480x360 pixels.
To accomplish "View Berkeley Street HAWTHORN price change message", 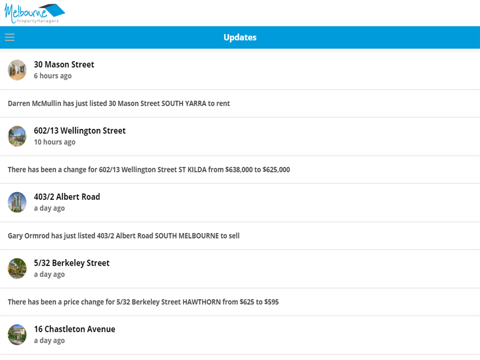I will (143, 302).
